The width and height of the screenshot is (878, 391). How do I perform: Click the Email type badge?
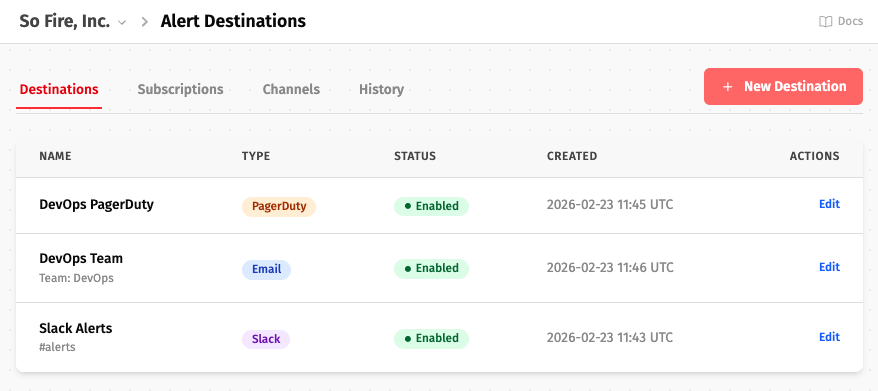[267, 269]
